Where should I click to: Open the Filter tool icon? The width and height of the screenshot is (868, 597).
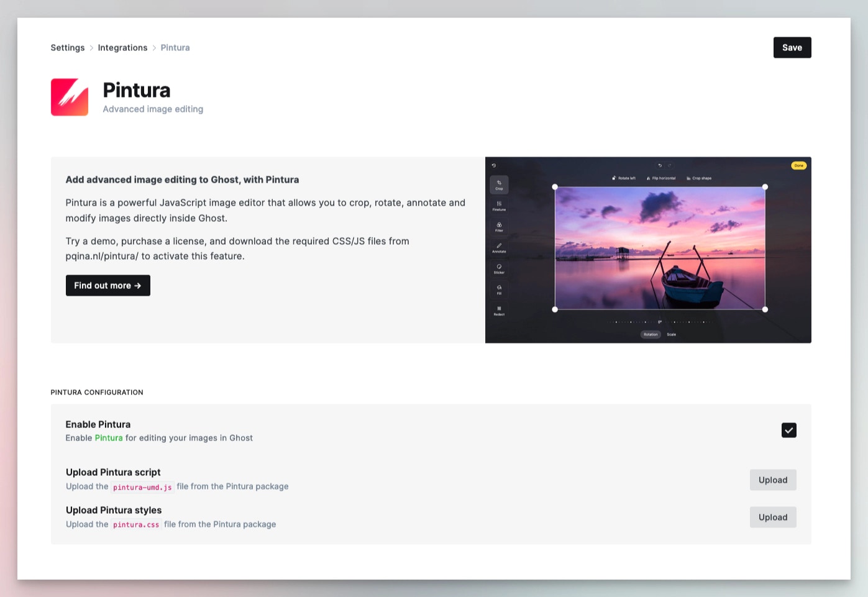coord(499,227)
